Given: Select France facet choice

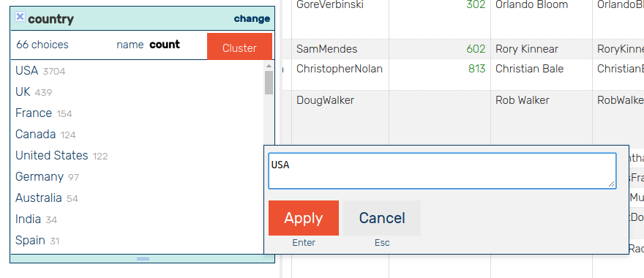Looking at the screenshot, I should coord(34,113).
